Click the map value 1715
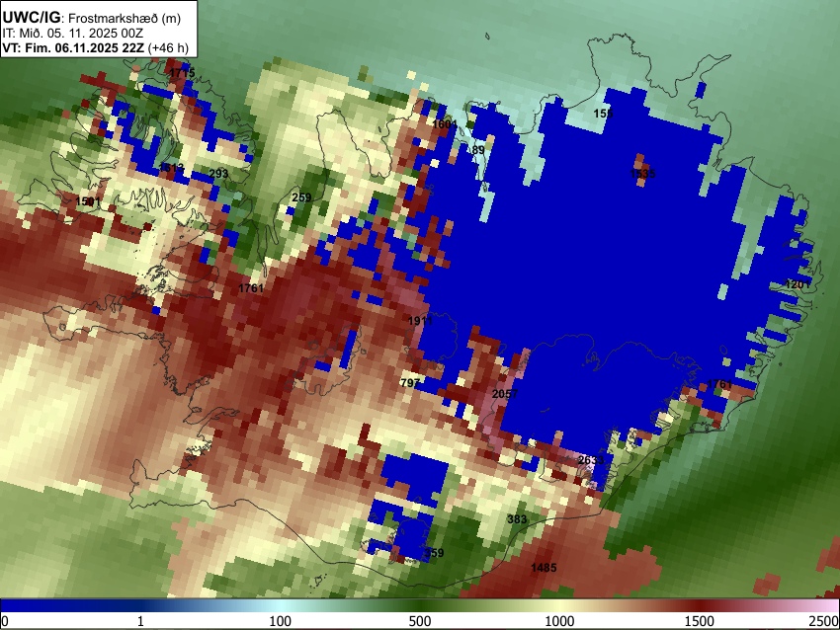The height and width of the screenshot is (630, 840). 182,73
